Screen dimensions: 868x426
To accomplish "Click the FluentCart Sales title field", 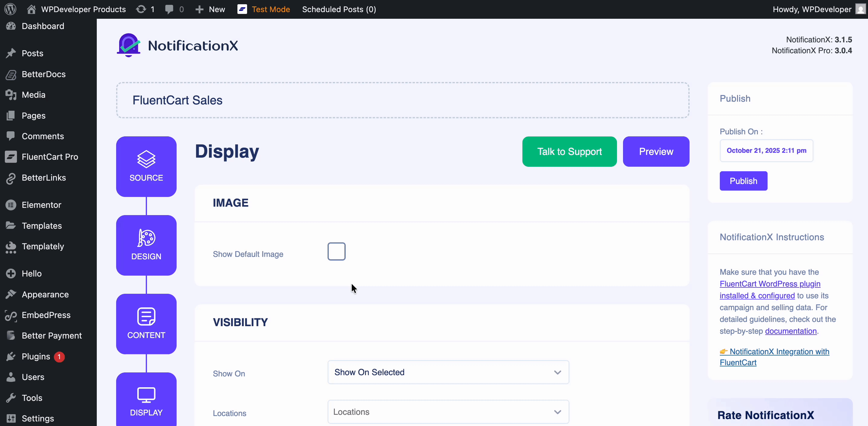I will pos(402,100).
